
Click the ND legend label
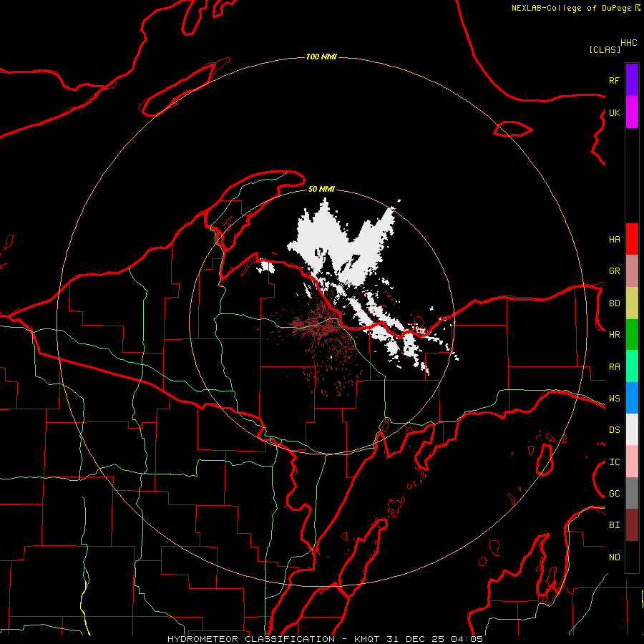[614, 557]
